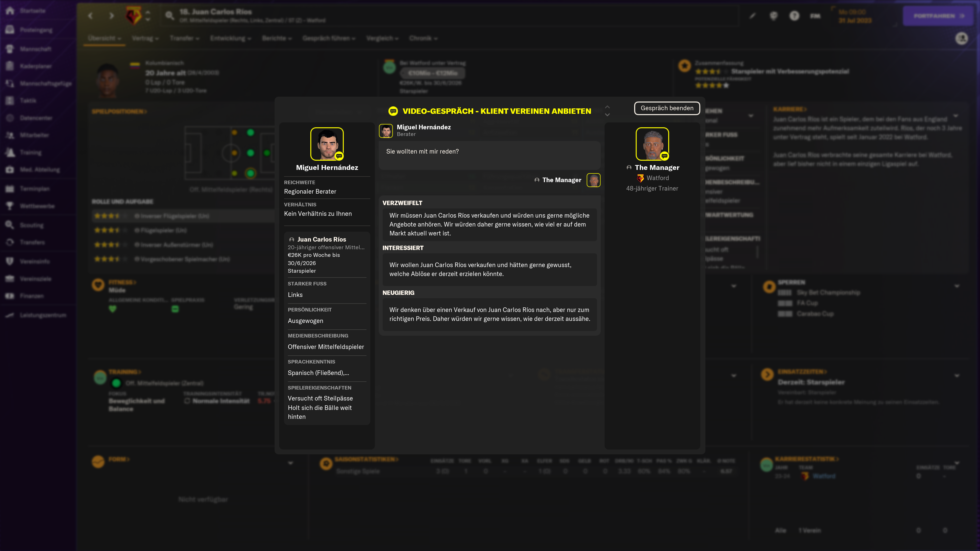Click Juan Carlos Ríos name link in dialog
Viewport: 980px width, 551px height.
click(322, 239)
